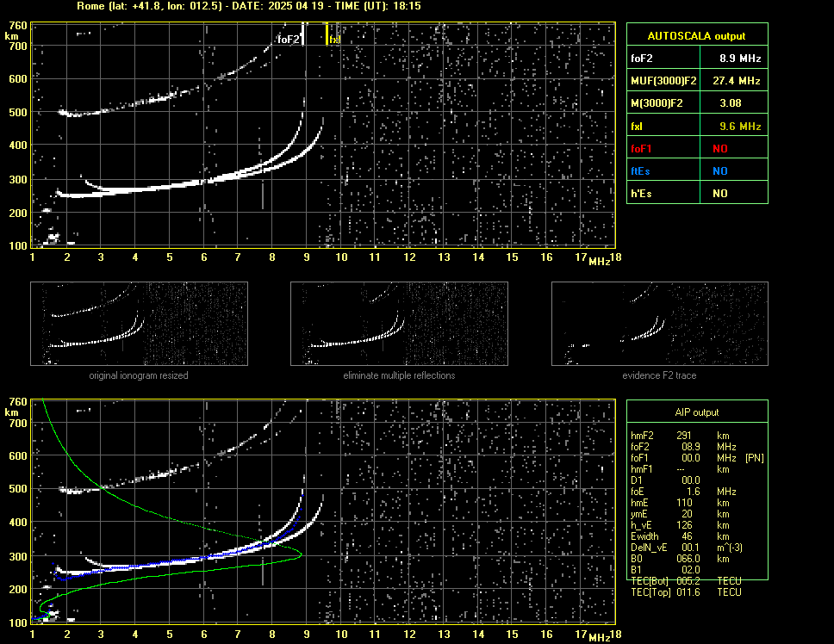
Task: Click the green electron density profile peak
Action: (301, 554)
